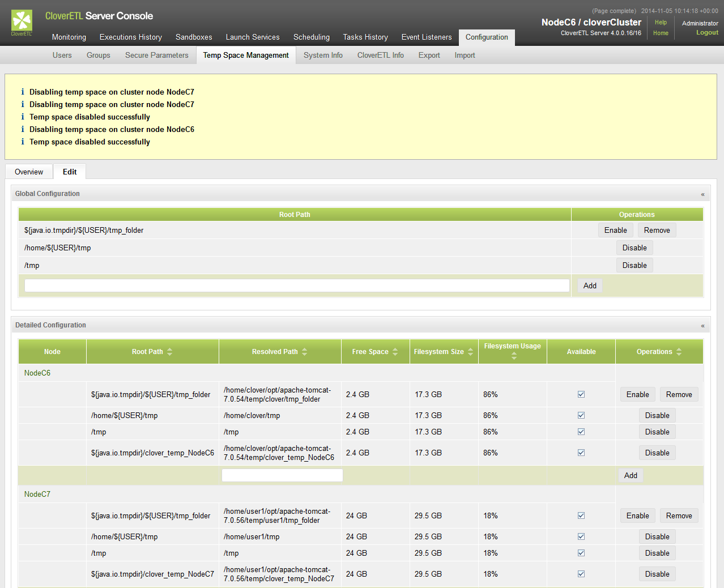This screenshot has width=724, height=588.
Task: Open the Sandboxes menu
Action: point(194,37)
